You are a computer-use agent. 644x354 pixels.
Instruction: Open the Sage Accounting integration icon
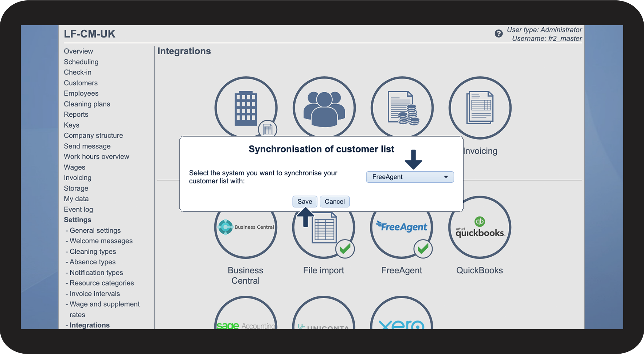(x=246, y=313)
